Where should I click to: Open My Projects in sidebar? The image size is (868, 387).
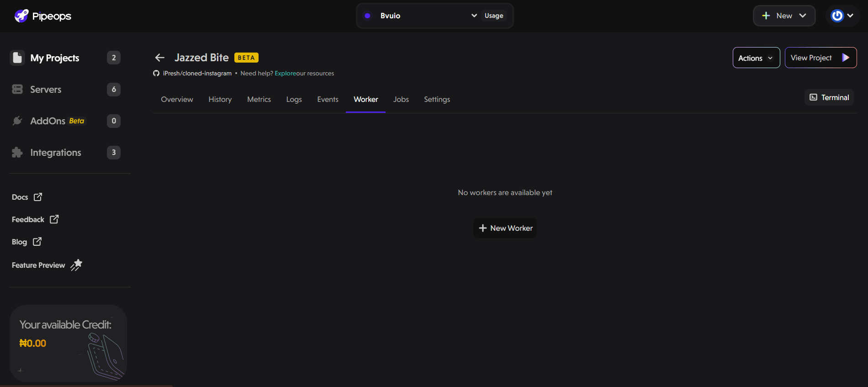(55, 58)
